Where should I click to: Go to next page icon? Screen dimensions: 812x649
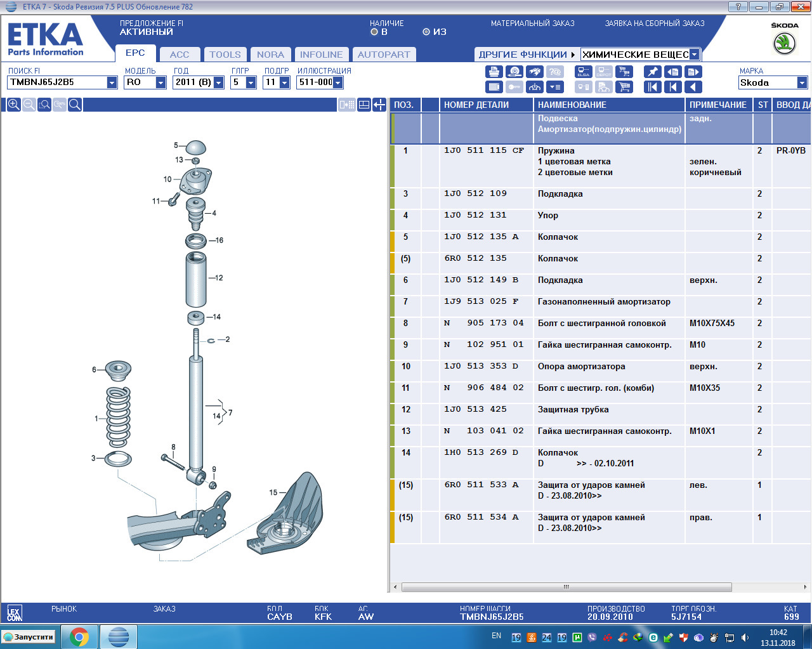tap(693, 72)
